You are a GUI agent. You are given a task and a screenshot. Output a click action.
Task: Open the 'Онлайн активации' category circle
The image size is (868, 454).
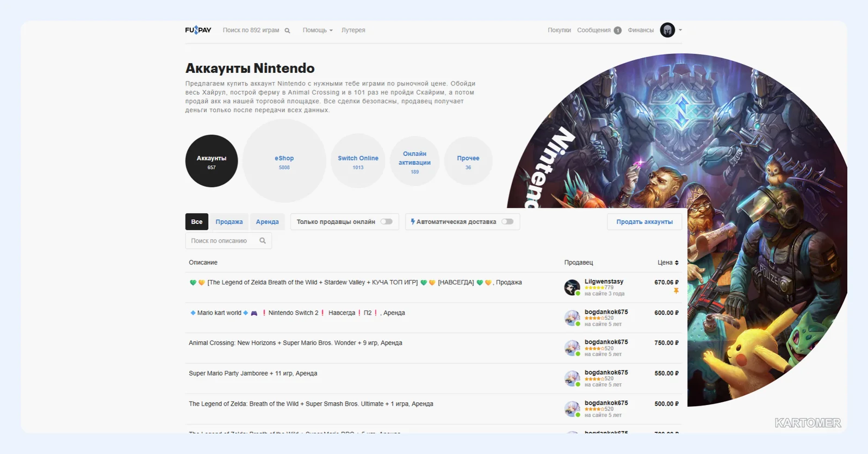click(415, 161)
